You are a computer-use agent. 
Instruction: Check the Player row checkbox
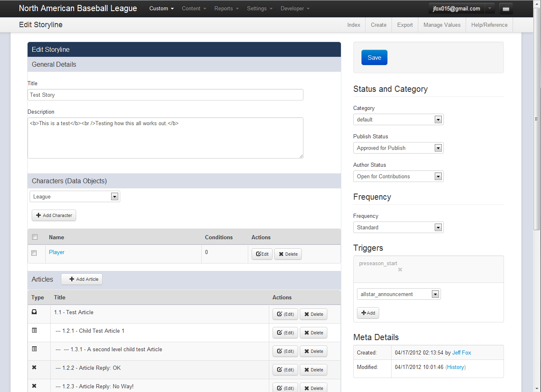34,253
